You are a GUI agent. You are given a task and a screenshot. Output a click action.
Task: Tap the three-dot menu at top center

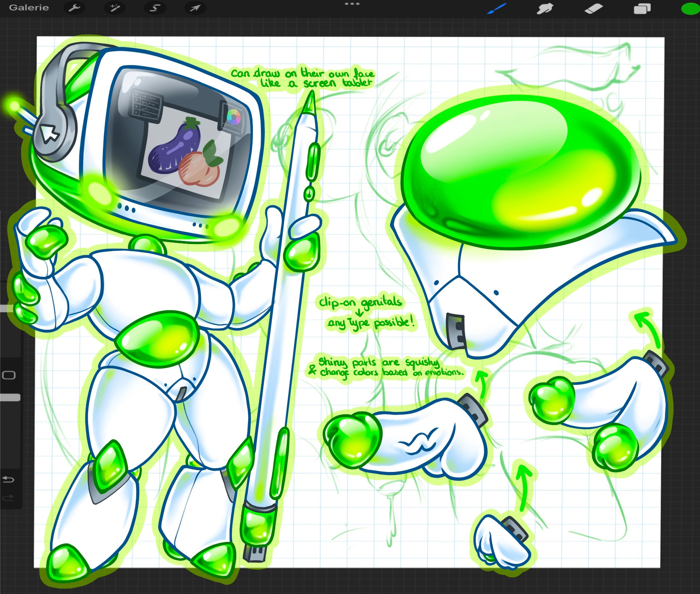point(352,4)
